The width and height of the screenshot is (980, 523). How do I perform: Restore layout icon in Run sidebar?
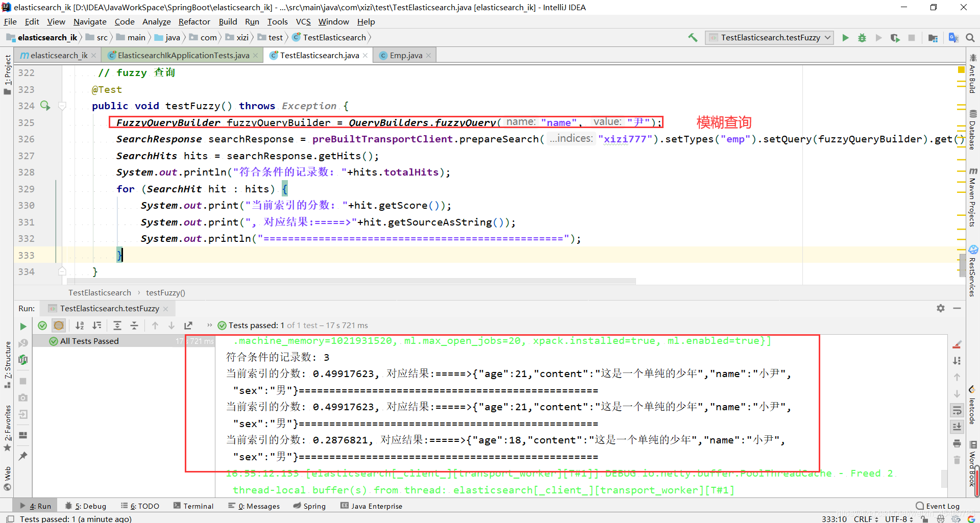(x=23, y=435)
